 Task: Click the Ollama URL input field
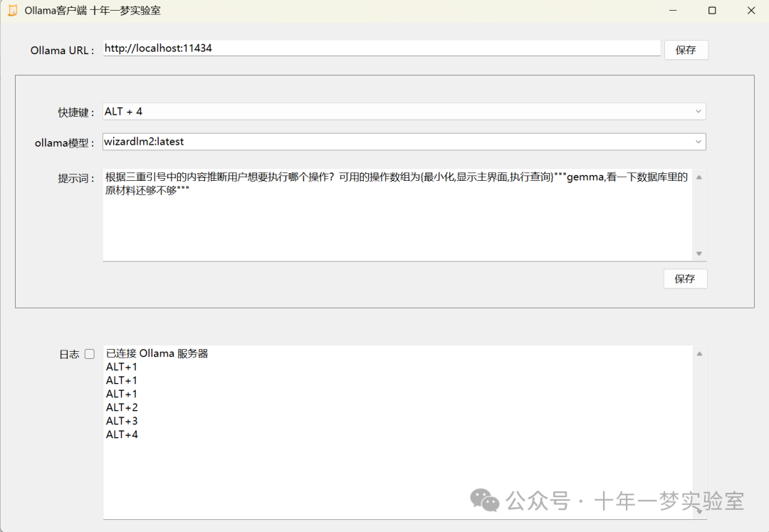pos(382,48)
